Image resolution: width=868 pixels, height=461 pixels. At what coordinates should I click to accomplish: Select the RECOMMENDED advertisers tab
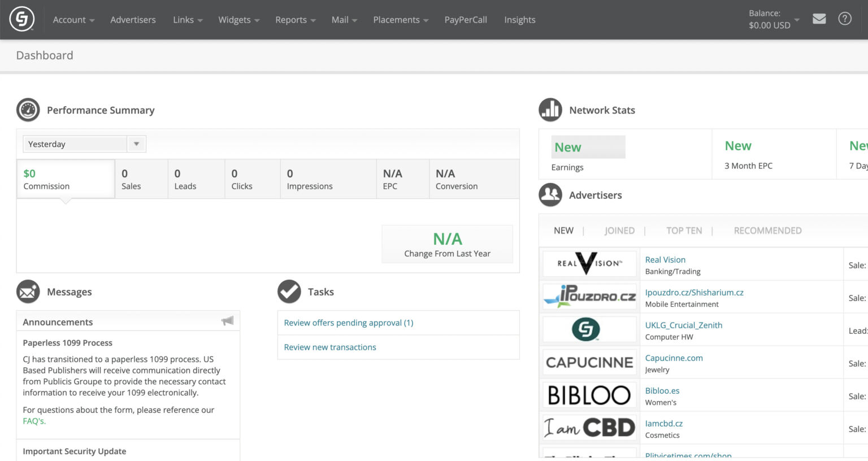pyautogui.click(x=767, y=230)
